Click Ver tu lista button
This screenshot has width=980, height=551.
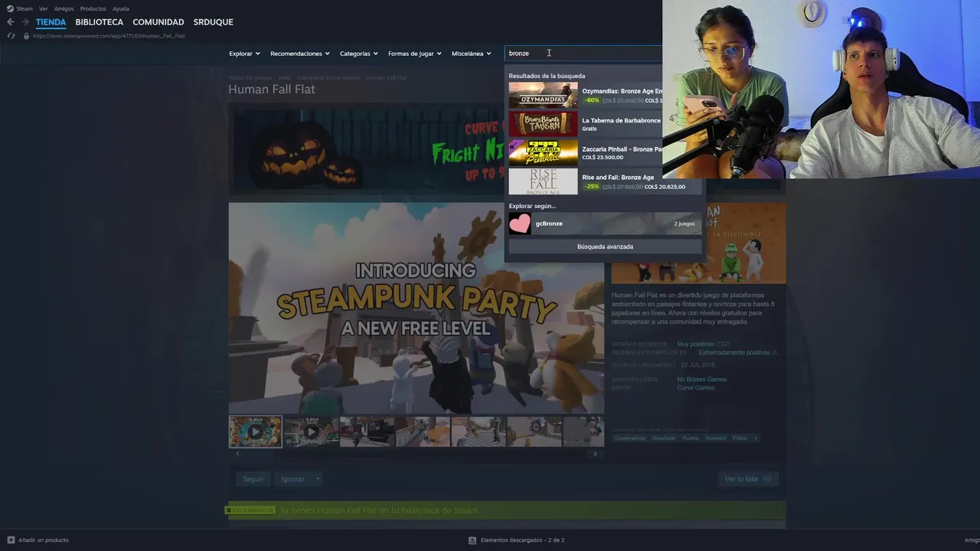748,479
